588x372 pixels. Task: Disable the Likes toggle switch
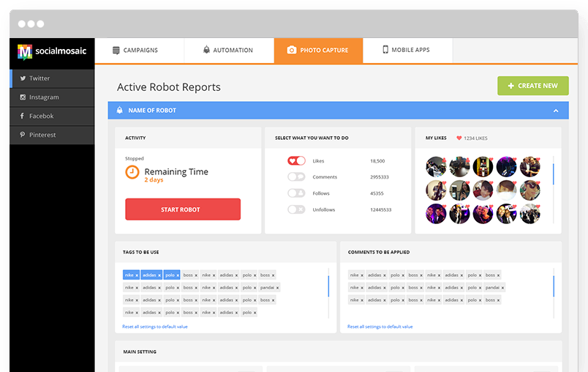[296, 160]
